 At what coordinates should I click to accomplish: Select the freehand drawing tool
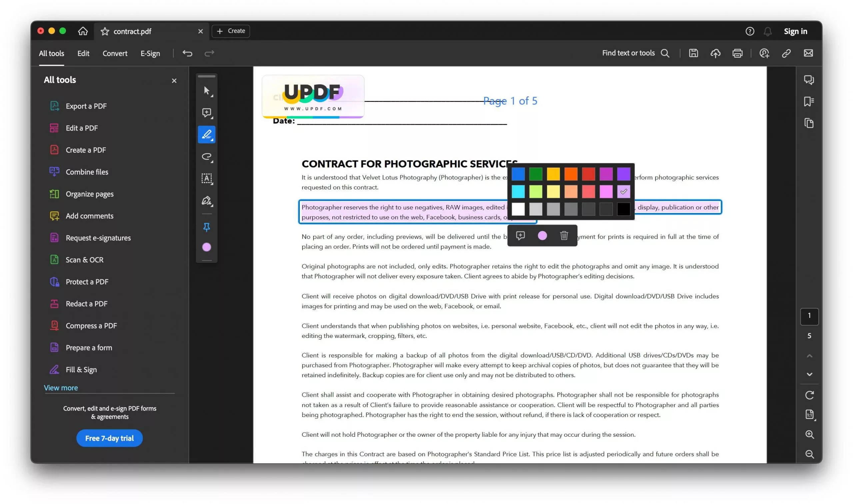[207, 157]
